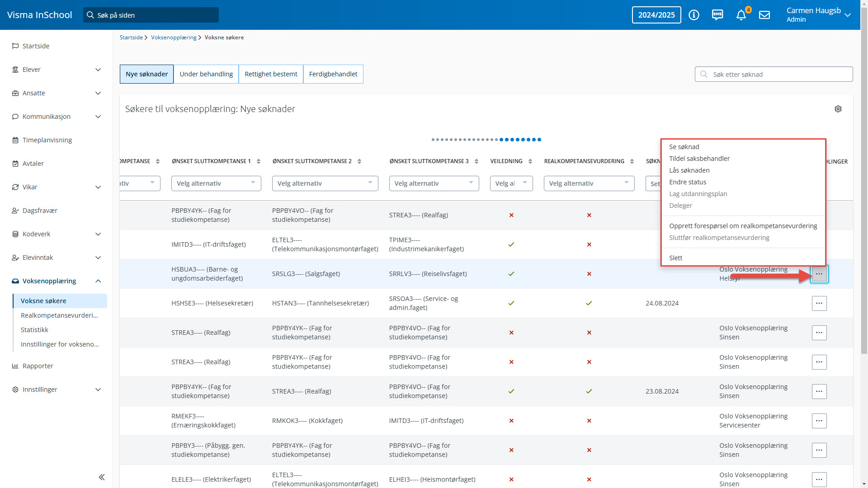Image resolution: width=868 pixels, height=488 pixels.
Task: Collapse sidebar with double-chevron icon
Action: click(102, 477)
